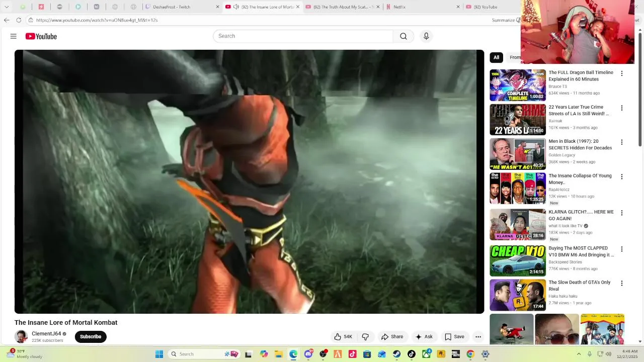Viewport: 644px width, 362px height.
Task: Open Steam from the taskbar
Action: pyautogui.click(x=397, y=354)
